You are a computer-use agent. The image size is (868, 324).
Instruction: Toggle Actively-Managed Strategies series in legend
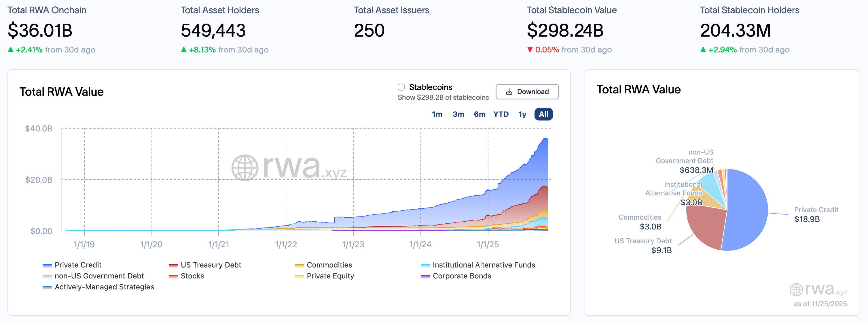point(104,287)
